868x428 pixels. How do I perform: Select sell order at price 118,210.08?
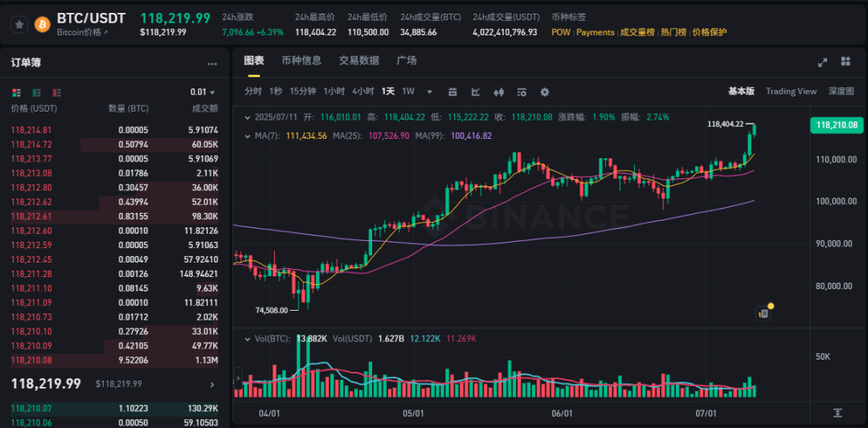[x=115, y=361]
